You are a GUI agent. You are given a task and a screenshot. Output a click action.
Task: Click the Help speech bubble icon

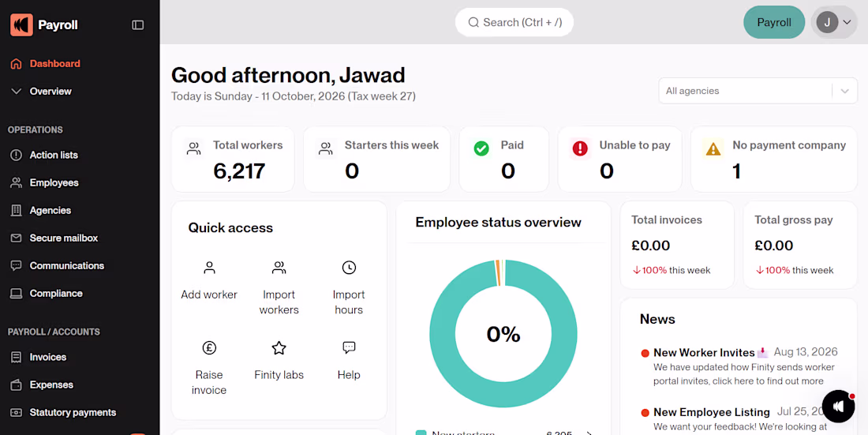click(x=349, y=348)
